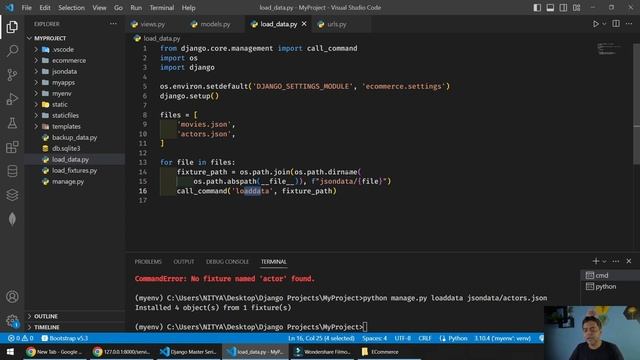Open the Search view in activity bar
Image resolution: width=640 pixels, height=360 pixels.
(12, 51)
